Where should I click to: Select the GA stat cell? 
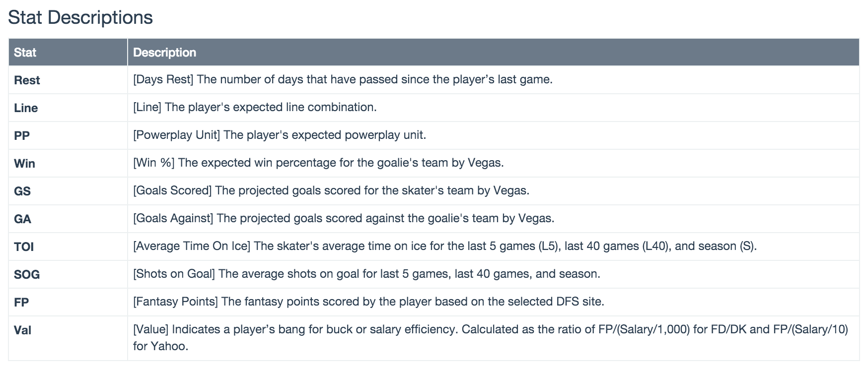22,219
